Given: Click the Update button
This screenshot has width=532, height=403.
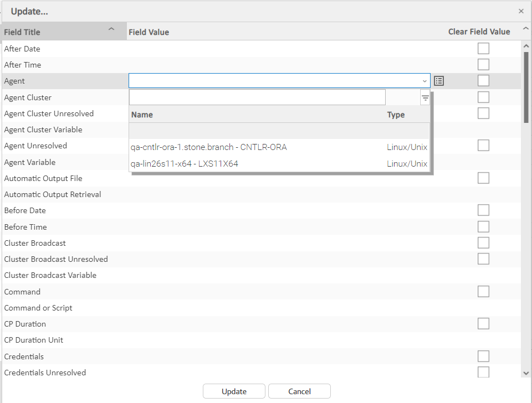Looking at the screenshot, I should (234, 391).
